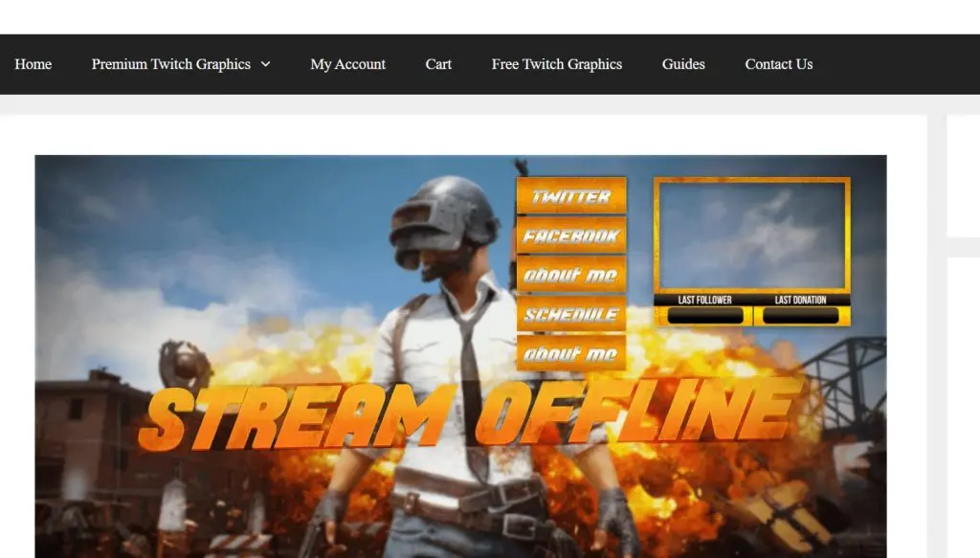Open the Free Twitch Graphics page
Screen dimensions: 980x558
coord(556,64)
